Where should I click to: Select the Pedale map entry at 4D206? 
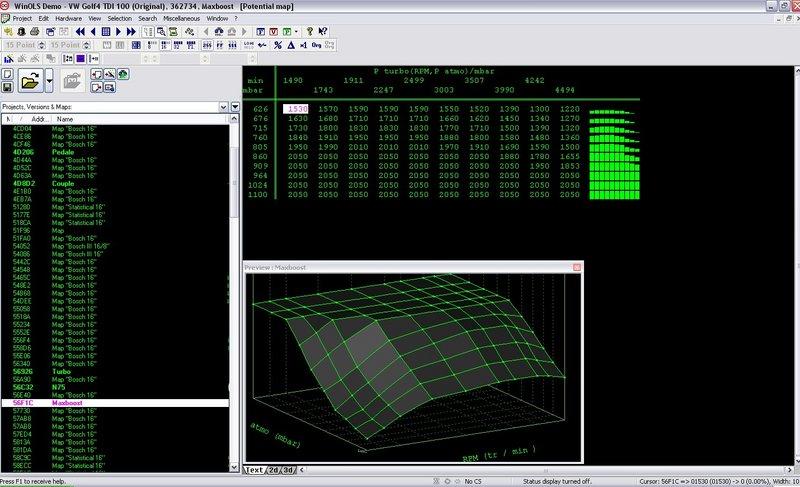pyautogui.click(x=115, y=152)
